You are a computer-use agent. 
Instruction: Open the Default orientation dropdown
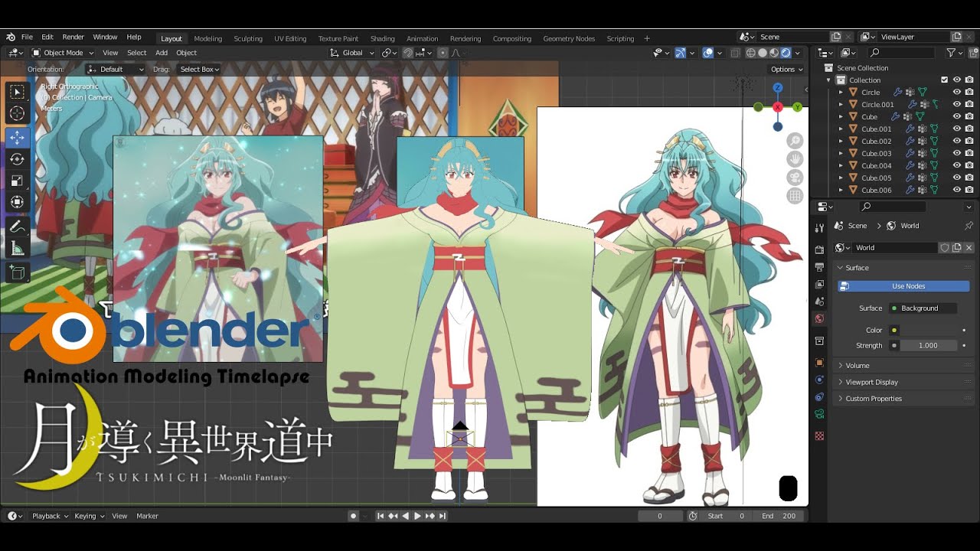coord(116,69)
